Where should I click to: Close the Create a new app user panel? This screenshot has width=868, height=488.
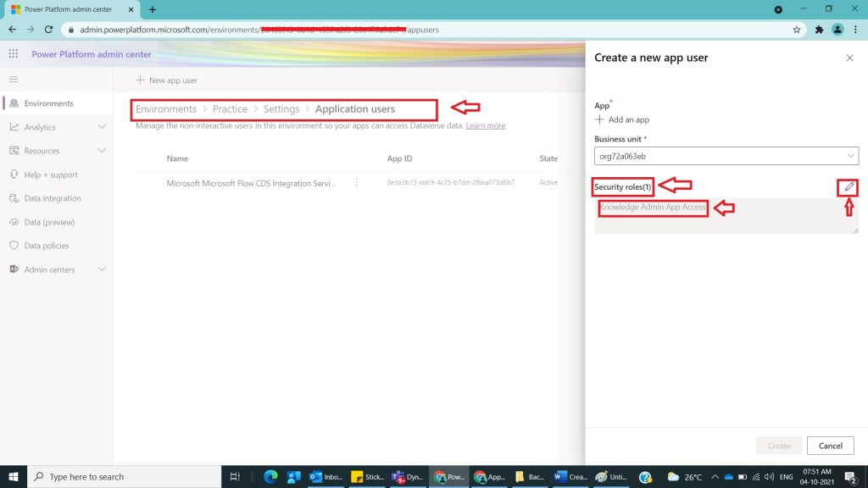(849, 58)
